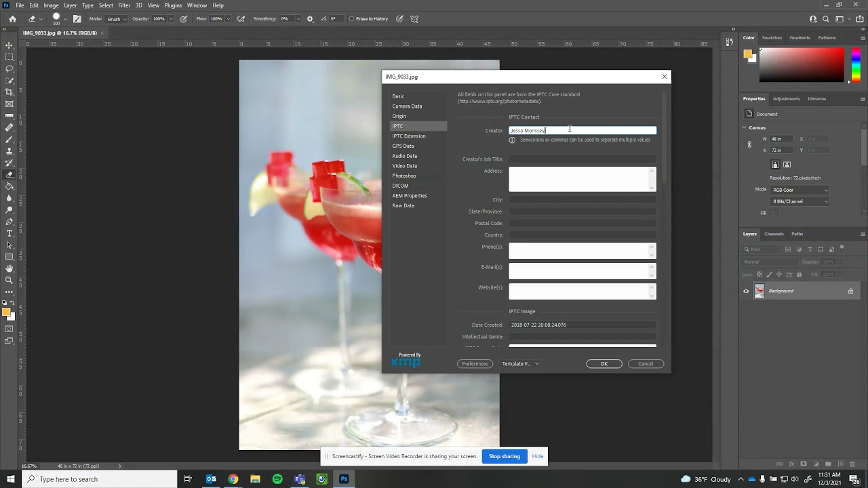868x488 pixels.
Task: Open Template Folder dropdown in dialog
Action: pyautogui.click(x=520, y=364)
